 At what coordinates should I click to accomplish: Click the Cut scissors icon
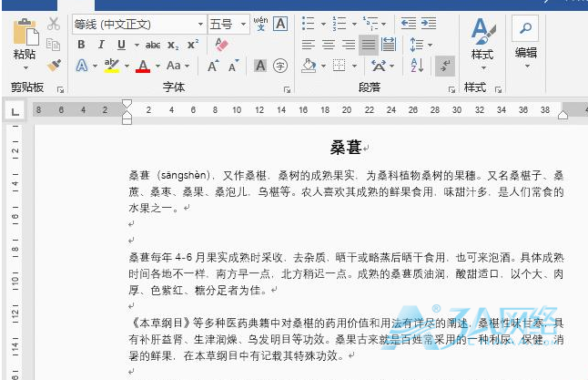pyautogui.click(x=54, y=24)
